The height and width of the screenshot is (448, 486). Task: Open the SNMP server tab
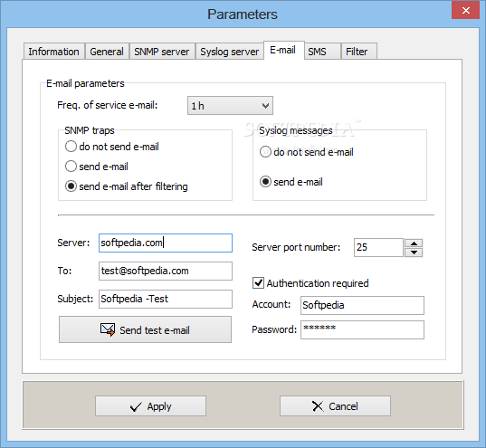162,52
